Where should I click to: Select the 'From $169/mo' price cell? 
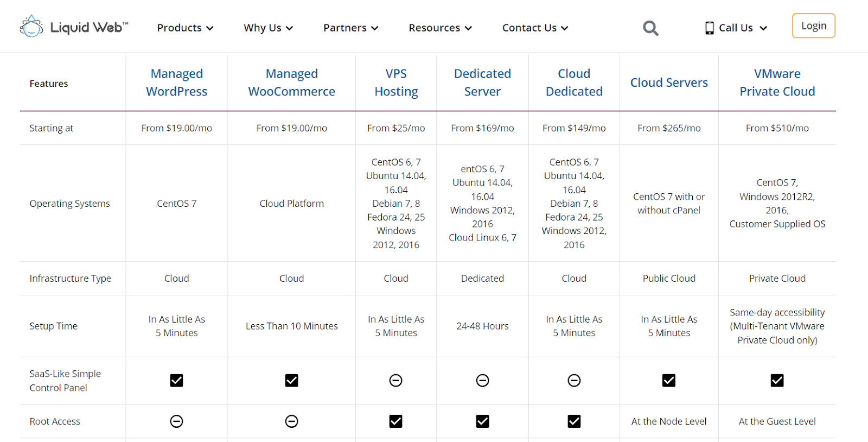482,128
